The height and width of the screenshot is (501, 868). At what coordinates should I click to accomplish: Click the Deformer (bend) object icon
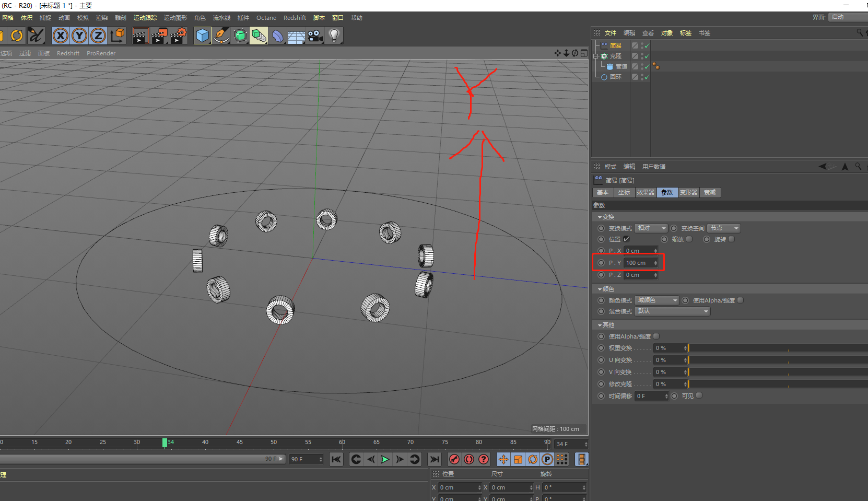tap(277, 36)
